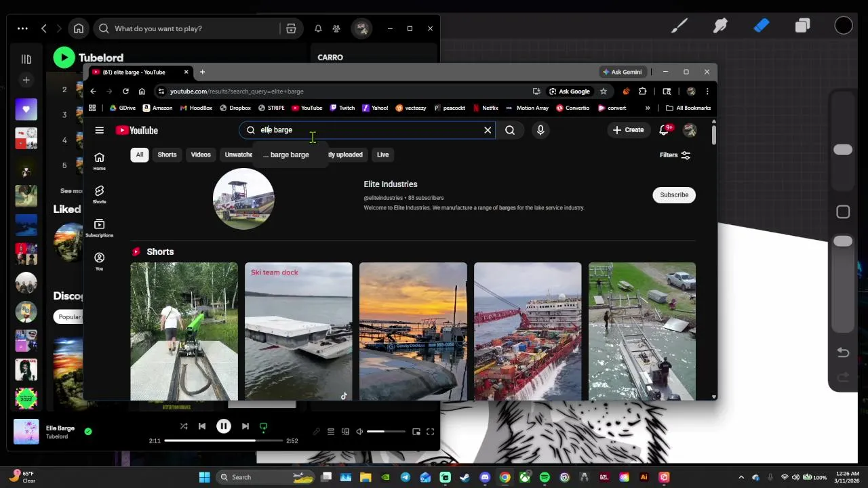
Task: Toggle shuffle in Spotify player
Action: [x=184, y=426]
